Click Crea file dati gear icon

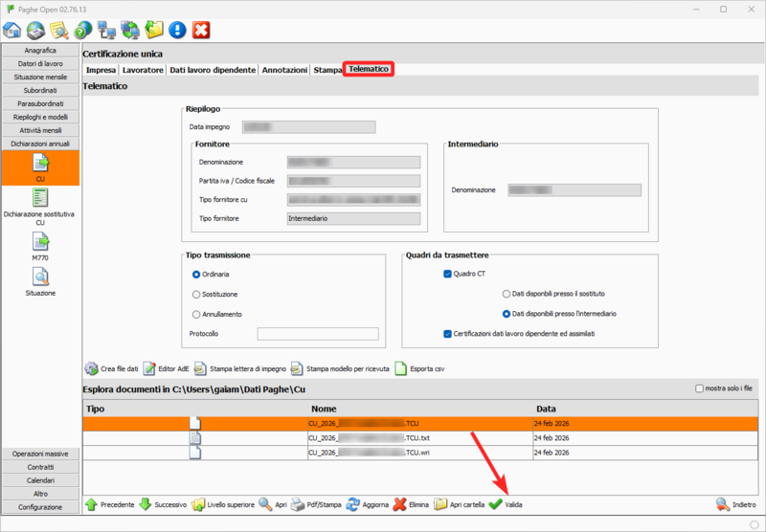[x=92, y=368]
